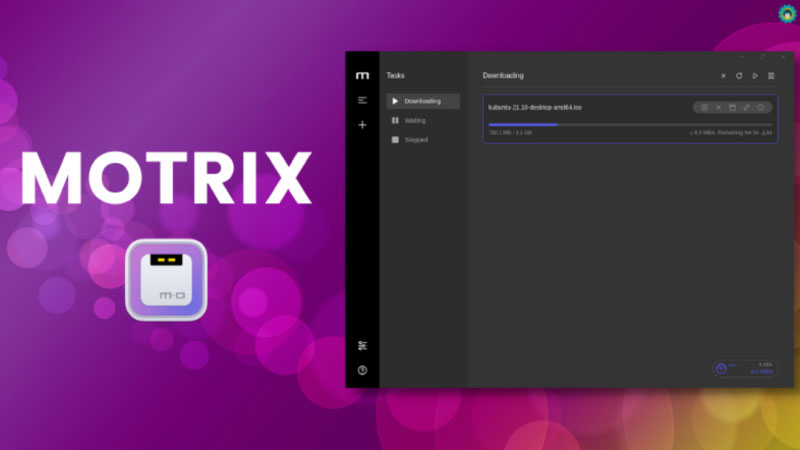Select the Downloading tab in Tasks
Image resolution: width=800 pixels, height=450 pixels.
click(422, 101)
